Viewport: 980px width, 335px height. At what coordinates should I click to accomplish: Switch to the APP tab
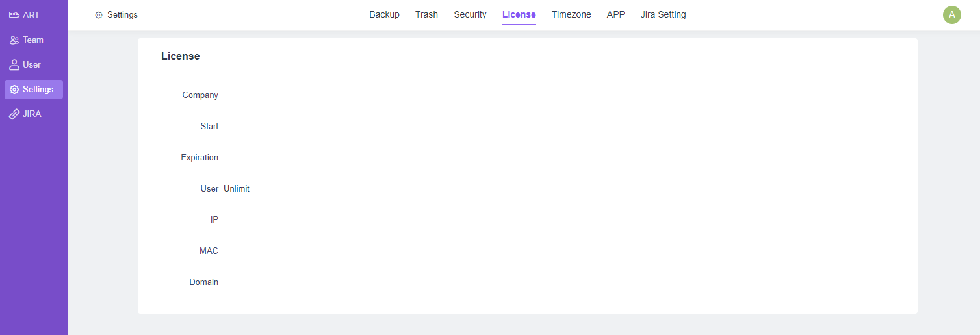616,14
